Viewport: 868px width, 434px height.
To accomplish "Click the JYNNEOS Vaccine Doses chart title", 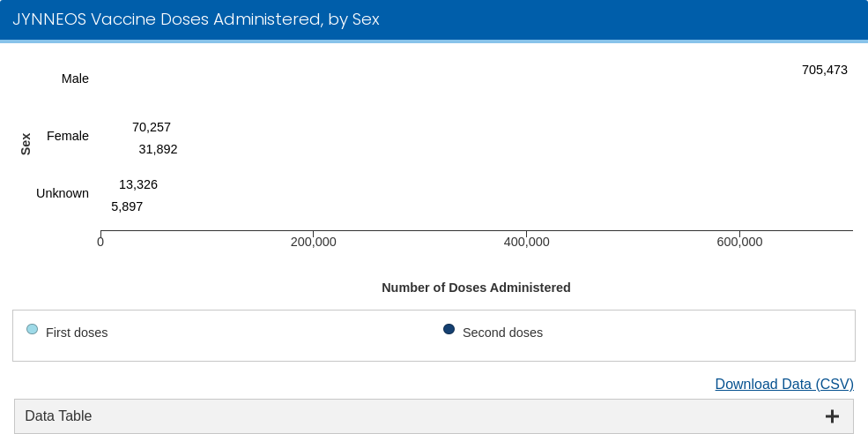I will click(x=196, y=19).
